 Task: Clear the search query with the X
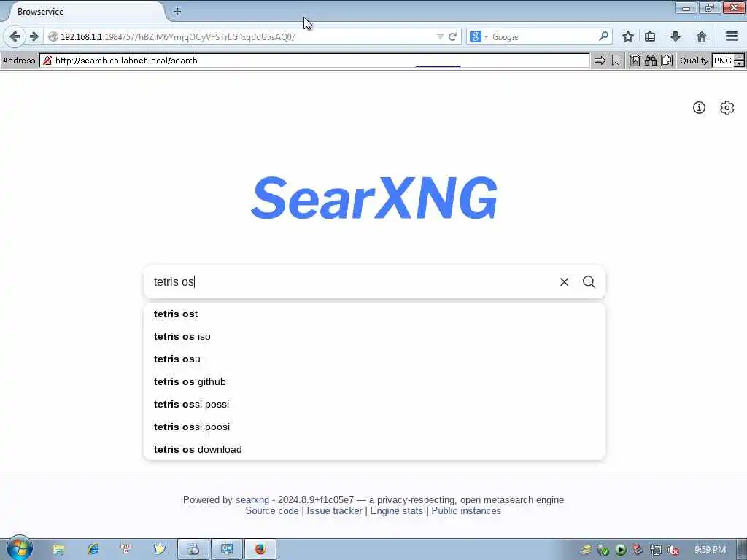564,282
